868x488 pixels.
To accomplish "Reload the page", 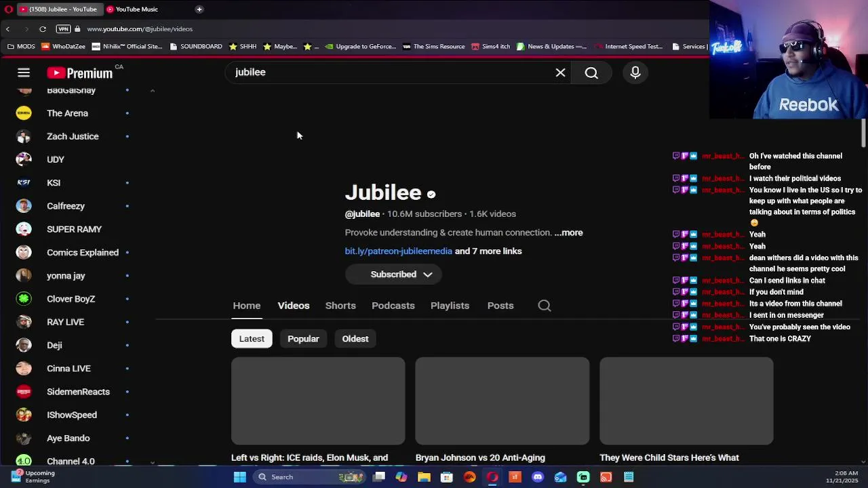I will 43,29.
